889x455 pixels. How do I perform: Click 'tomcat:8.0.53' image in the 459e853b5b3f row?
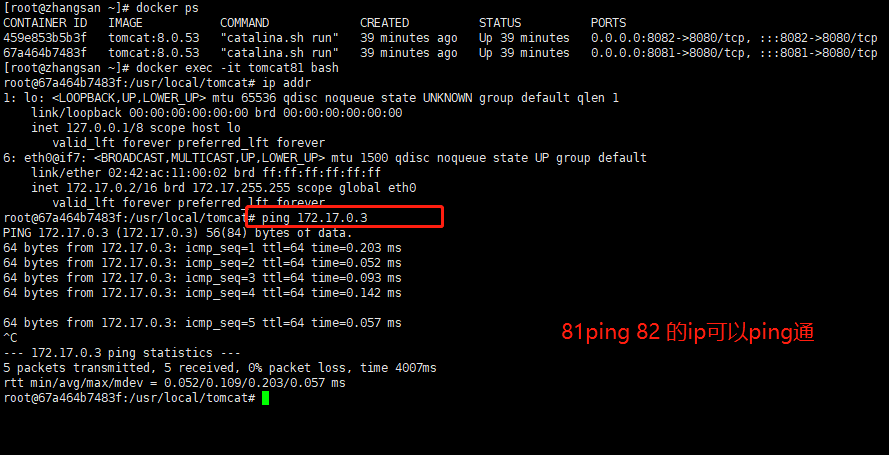154,38
